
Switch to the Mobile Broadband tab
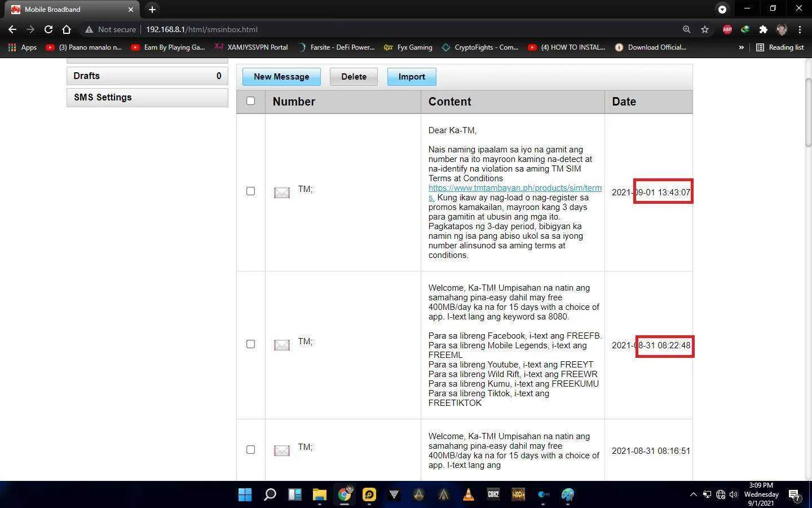point(72,10)
